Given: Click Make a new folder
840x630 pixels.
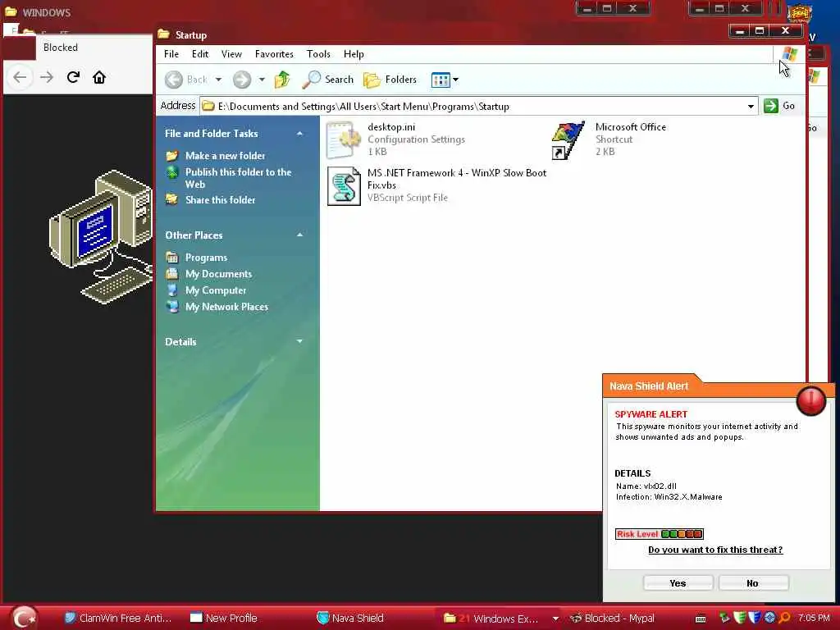Looking at the screenshot, I should point(225,156).
